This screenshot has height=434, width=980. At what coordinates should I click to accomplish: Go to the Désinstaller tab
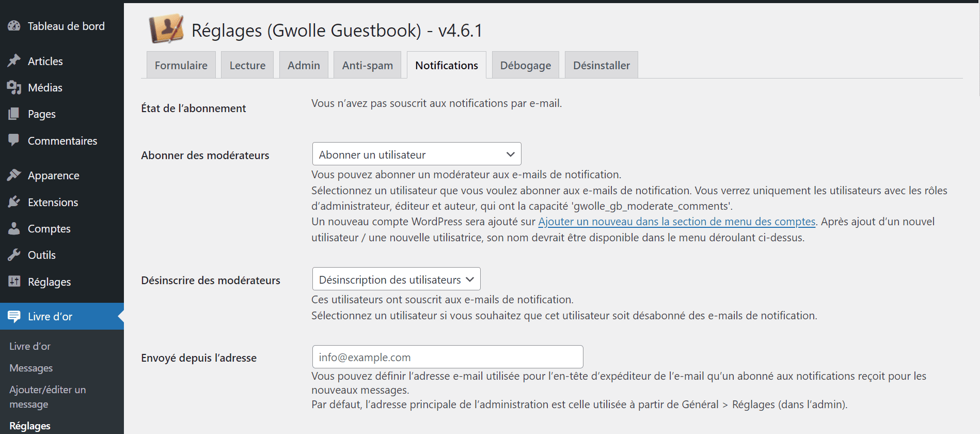coord(601,65)
